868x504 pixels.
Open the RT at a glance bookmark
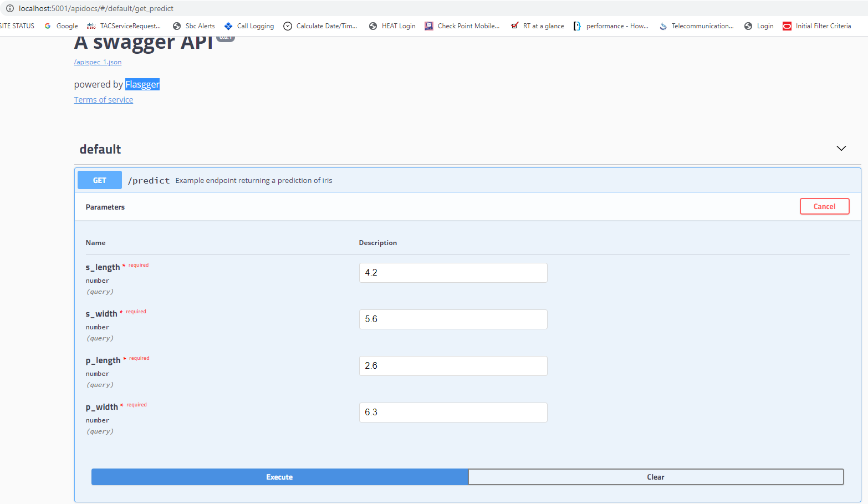[537, 26]
